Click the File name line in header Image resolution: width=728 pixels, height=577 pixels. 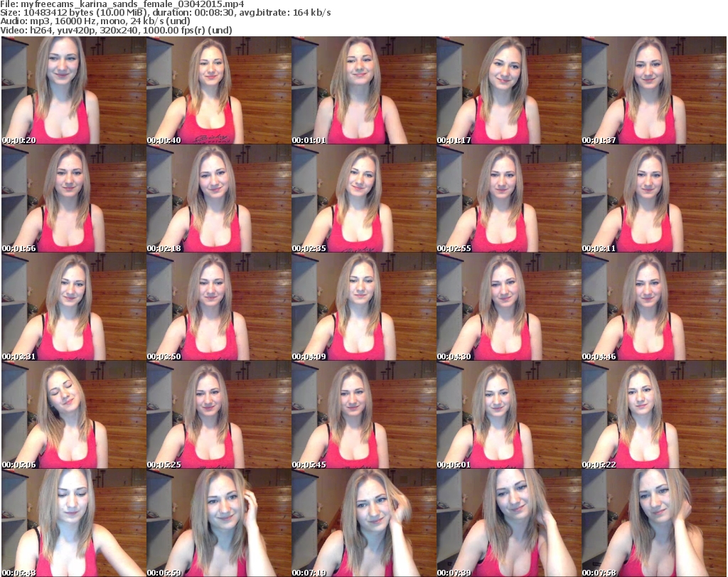coord(122,4)
